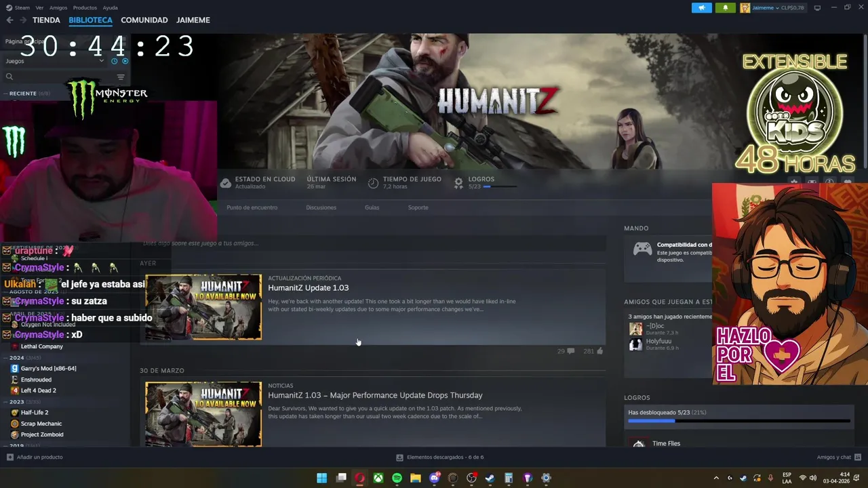This screenshot has height=488, width=868.
Task: Click the Garry's Mod game icon
Action: 14,369
